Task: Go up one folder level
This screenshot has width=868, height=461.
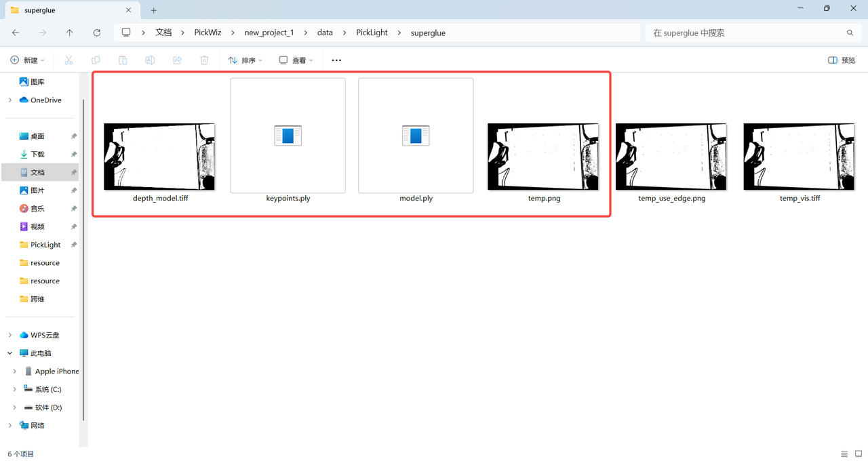Action: (x=70, y=33)
